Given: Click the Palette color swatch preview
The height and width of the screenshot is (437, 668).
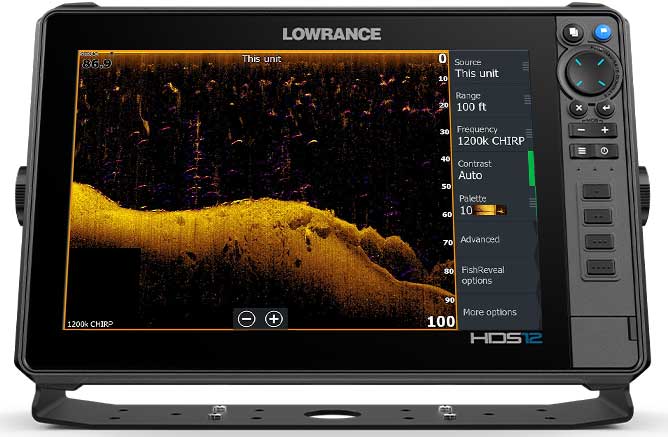Looking at the screenshot, I should pos(490,210).
